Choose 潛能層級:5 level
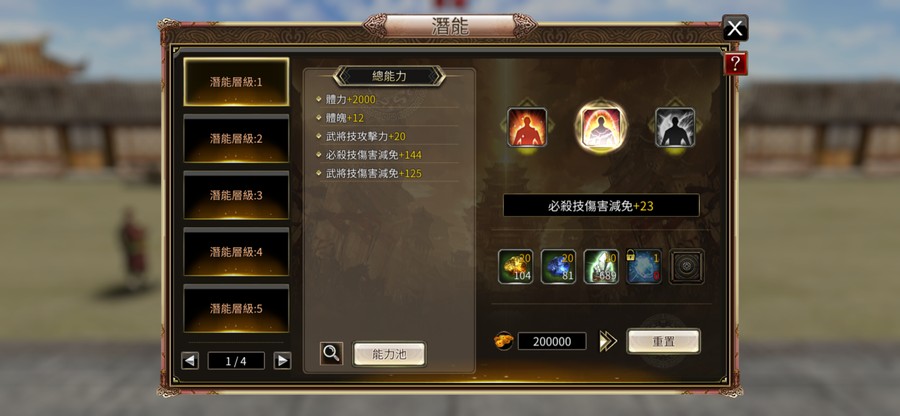 [236, 309]
